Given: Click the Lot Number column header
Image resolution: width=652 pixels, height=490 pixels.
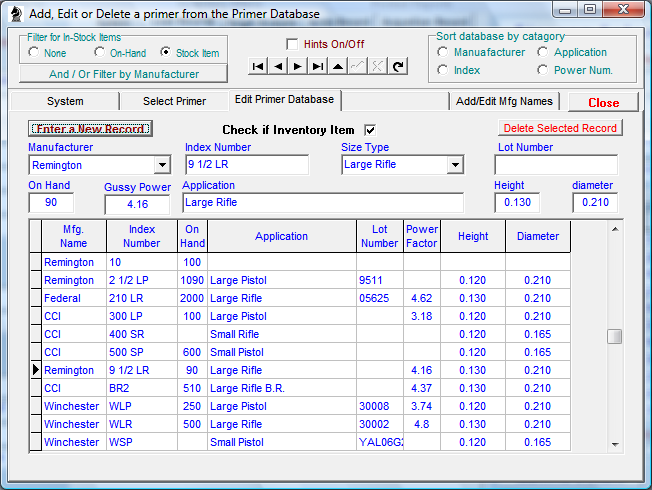Looking at the screenshot, I should 379,236.
